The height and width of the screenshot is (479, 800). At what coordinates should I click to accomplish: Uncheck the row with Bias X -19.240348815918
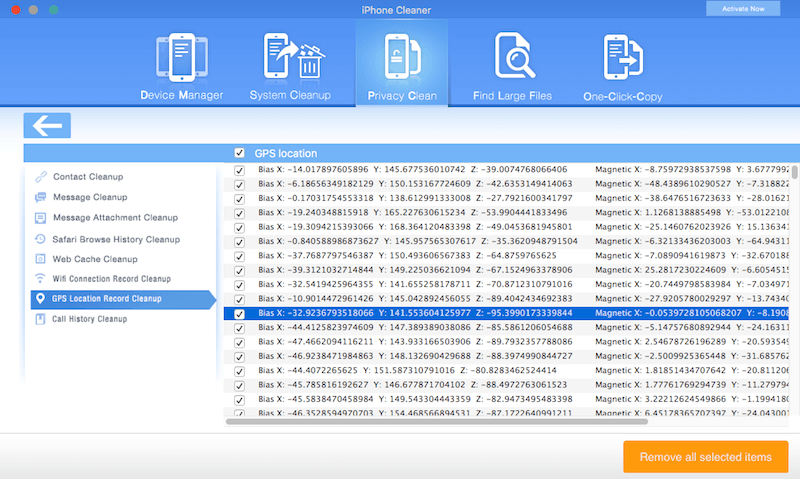point(239,213)
